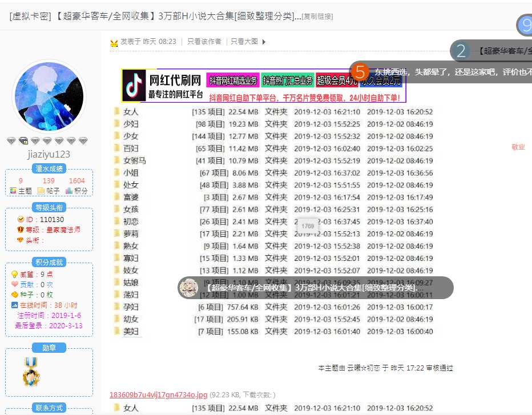Click the red 敬业 text
This screenshot has height=415, width=532.
click(518, 147)
